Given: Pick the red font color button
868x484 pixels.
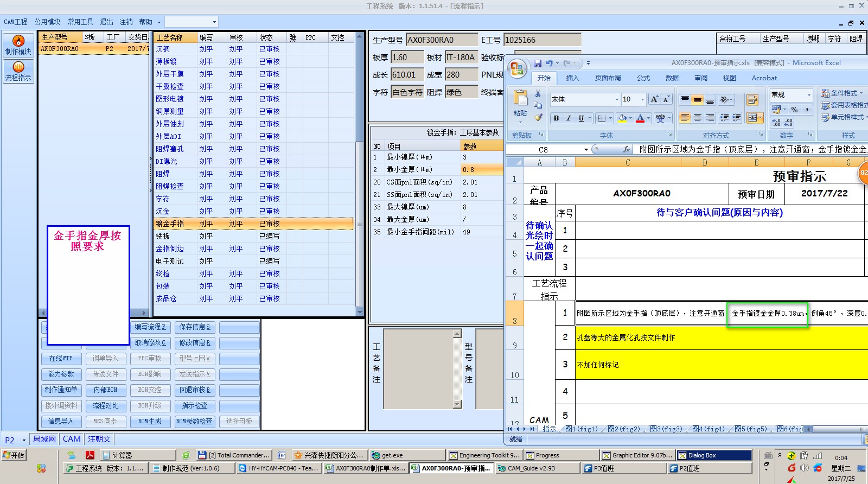Looking at the screenshot, I should 640,118.
